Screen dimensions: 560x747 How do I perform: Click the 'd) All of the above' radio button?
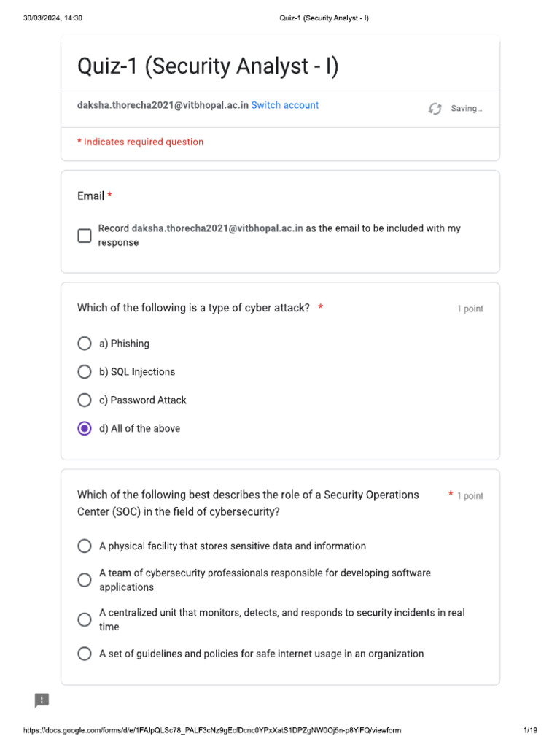[85, 429]
